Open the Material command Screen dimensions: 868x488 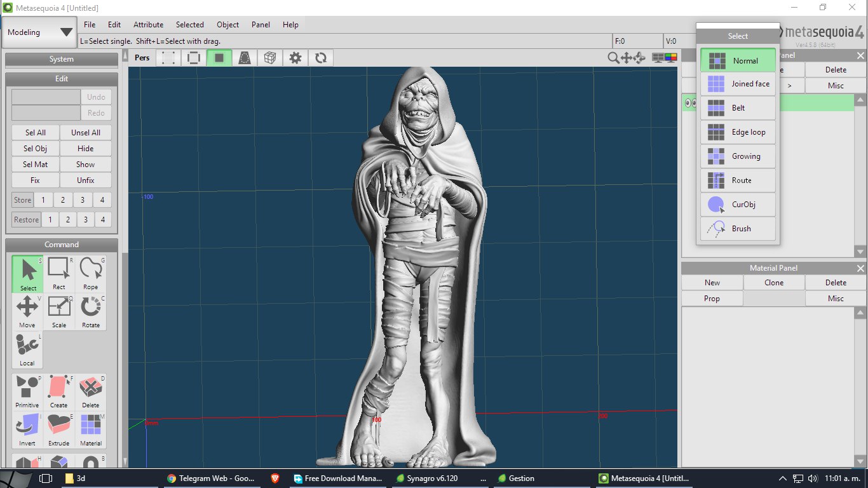pos(91,430)
